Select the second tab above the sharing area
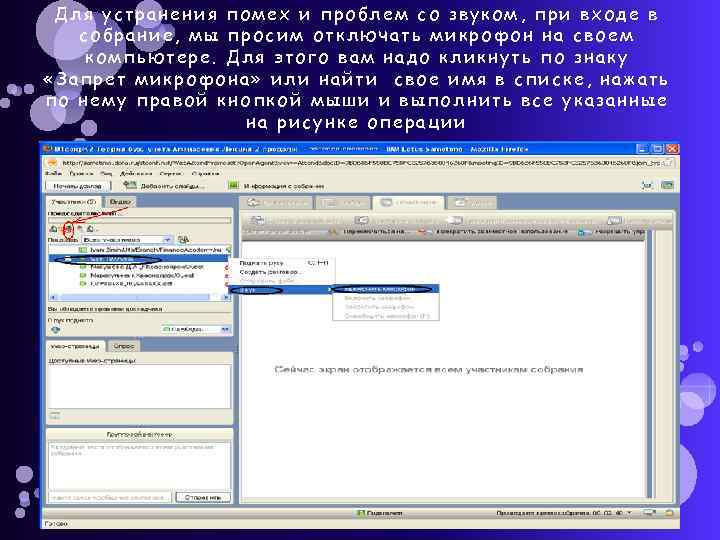 click(343, 202)
